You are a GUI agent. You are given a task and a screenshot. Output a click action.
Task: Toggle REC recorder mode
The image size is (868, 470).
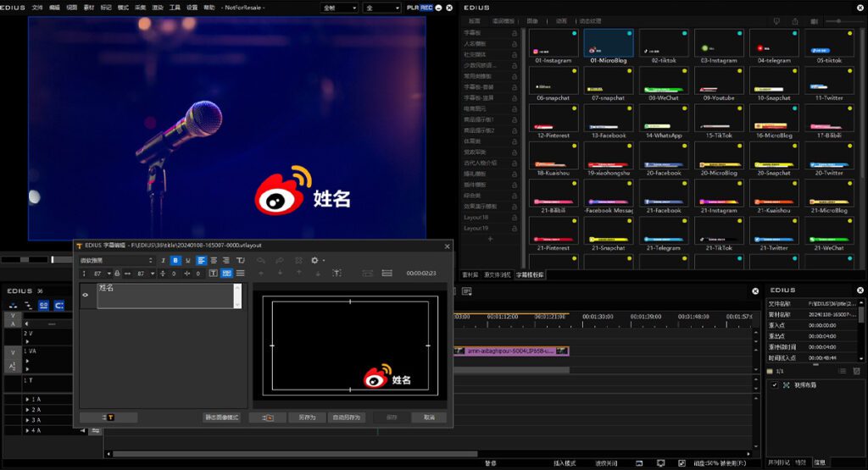[426, 8]
